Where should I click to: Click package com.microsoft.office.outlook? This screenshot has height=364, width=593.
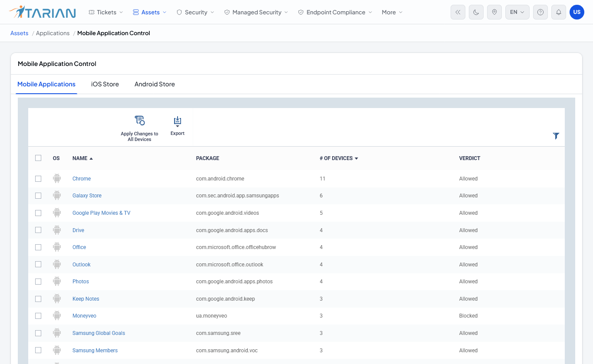click(x=230, y=265)
